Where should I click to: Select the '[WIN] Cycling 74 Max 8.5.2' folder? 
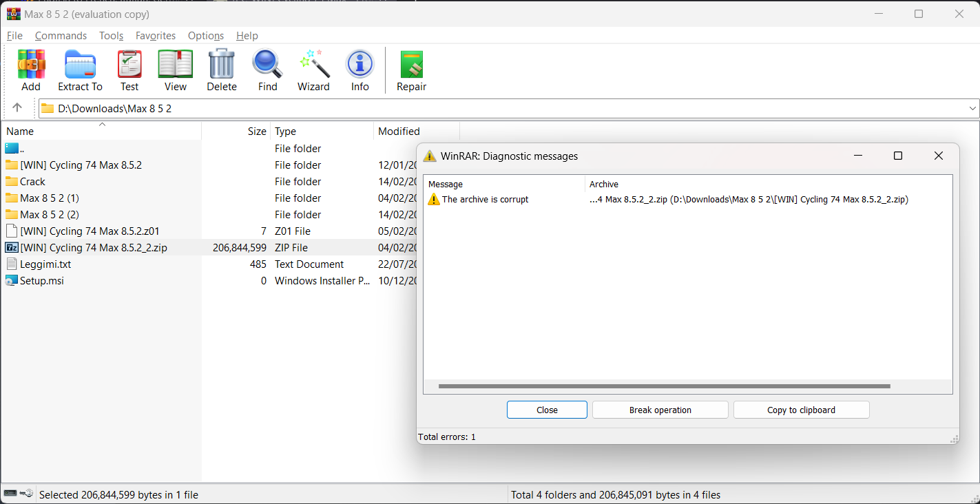click(81, 165)
